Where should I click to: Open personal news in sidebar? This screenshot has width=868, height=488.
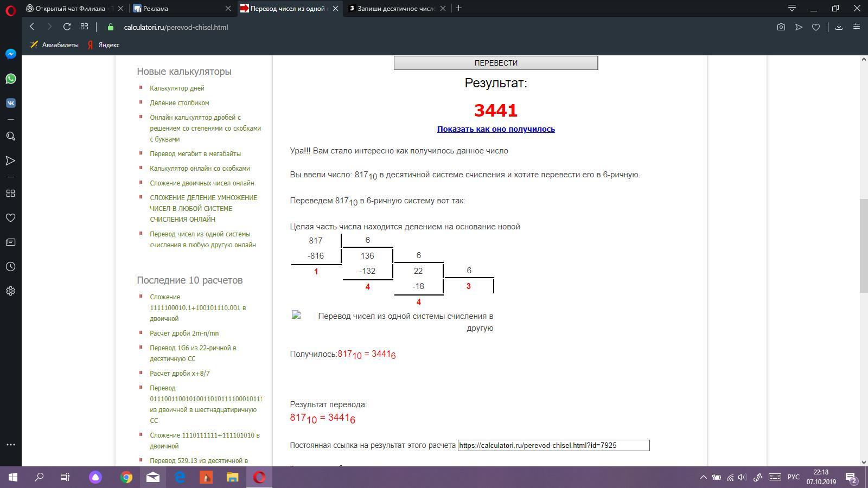[10, 242]
